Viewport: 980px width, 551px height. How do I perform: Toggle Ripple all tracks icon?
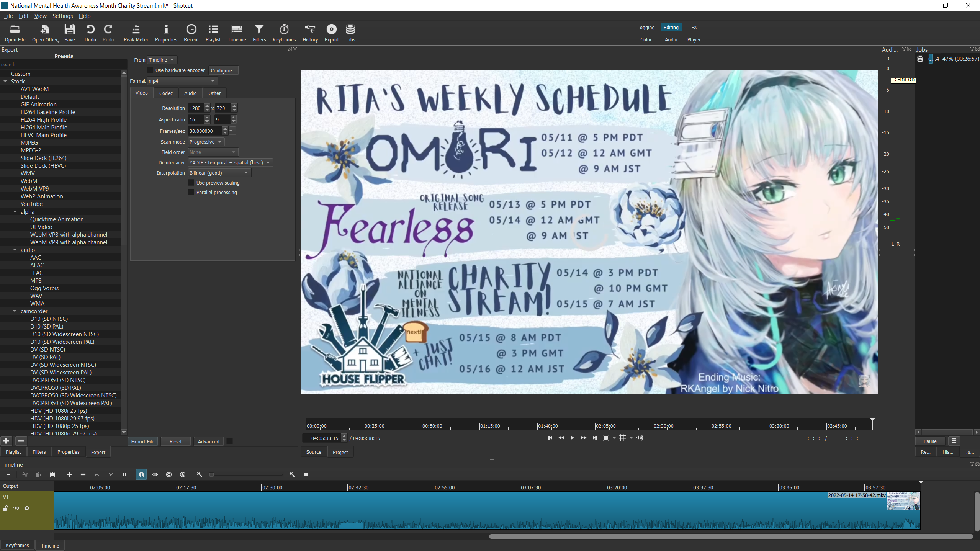pos(183,474)
